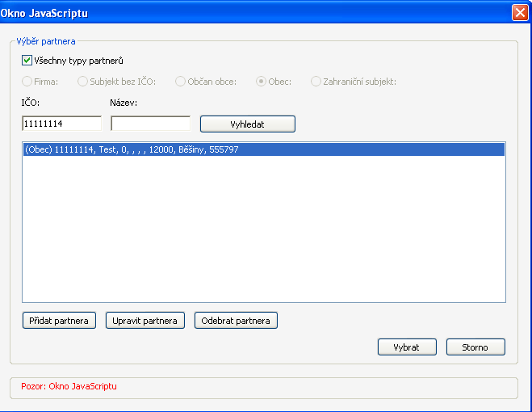Select the Firma radio button
This screenshot has width=532, height=412.
coord(27,82)
